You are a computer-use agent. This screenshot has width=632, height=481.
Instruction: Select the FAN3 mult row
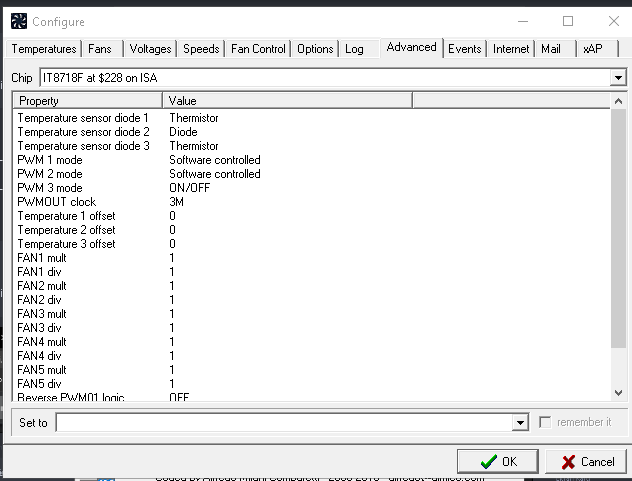point(312,314)
